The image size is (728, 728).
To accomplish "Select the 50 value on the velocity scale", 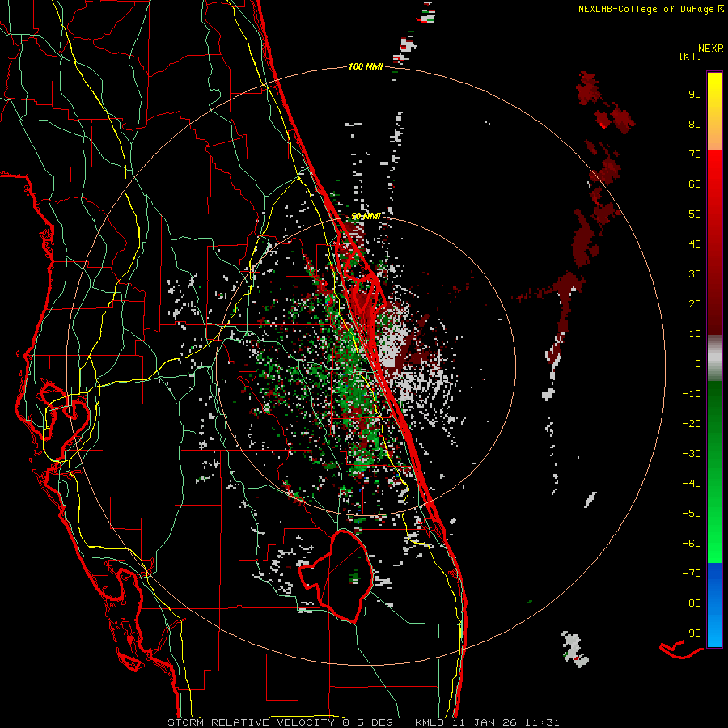I will [695, 214].
